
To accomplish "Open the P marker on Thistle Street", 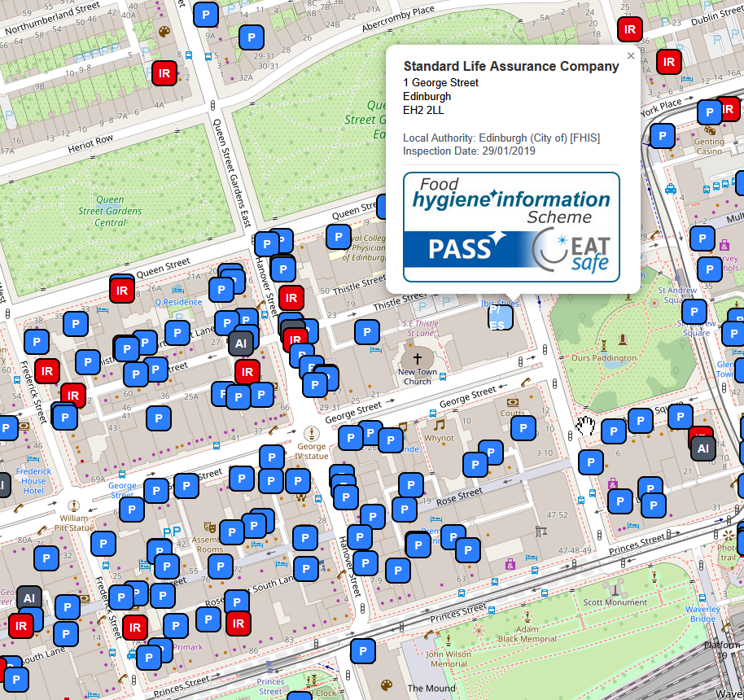I will pos(367,332).
